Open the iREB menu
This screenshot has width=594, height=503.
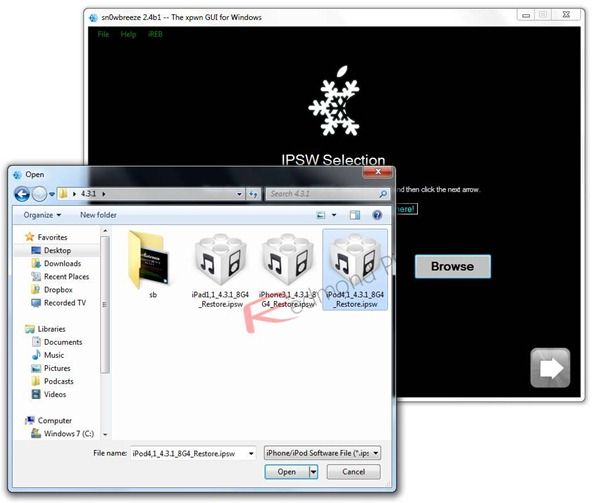[155, 34]
